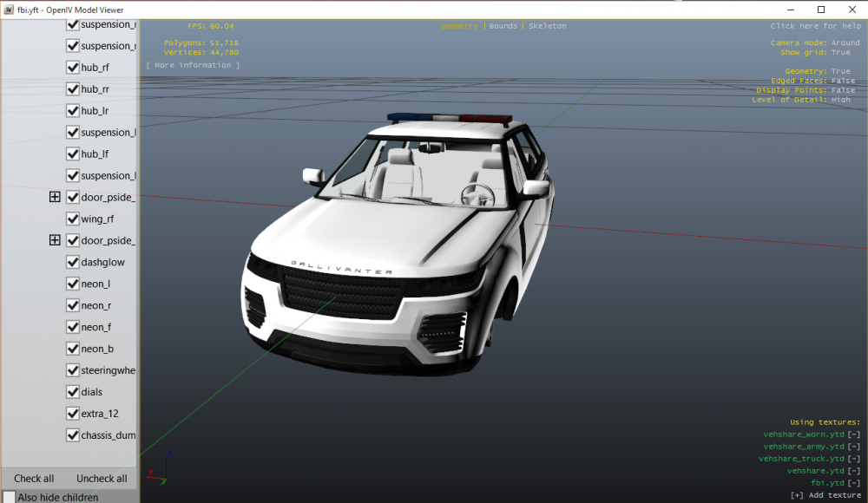Toggle the dashglow checkbox

pos(73,262)
